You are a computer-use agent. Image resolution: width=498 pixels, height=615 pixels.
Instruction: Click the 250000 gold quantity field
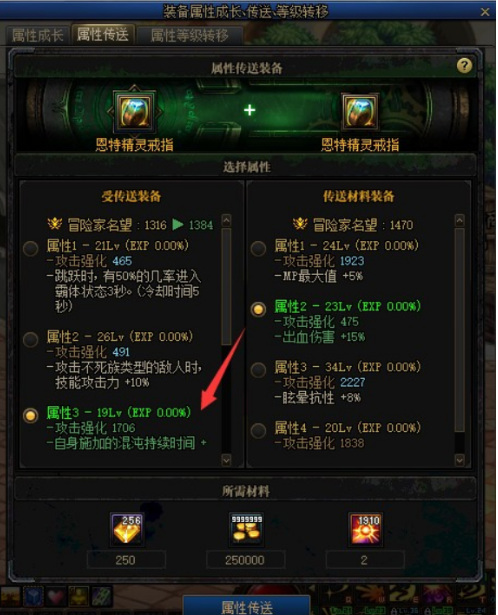pos(245,560)
